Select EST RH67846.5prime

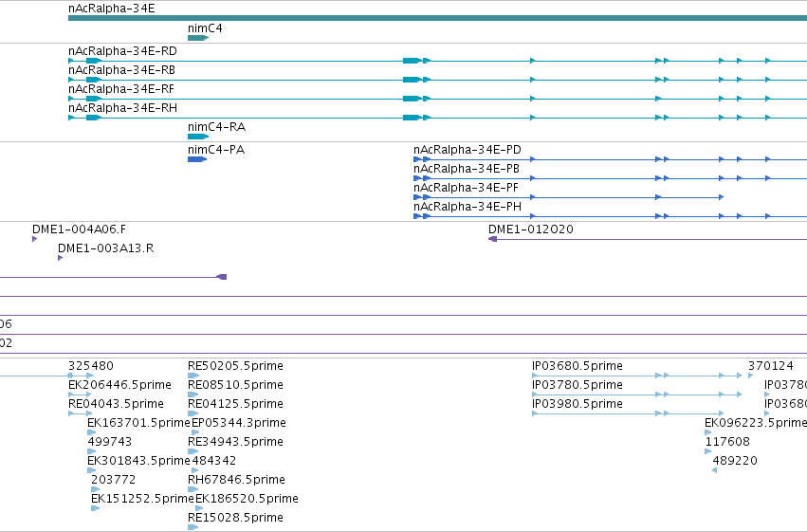pos(236,480)
